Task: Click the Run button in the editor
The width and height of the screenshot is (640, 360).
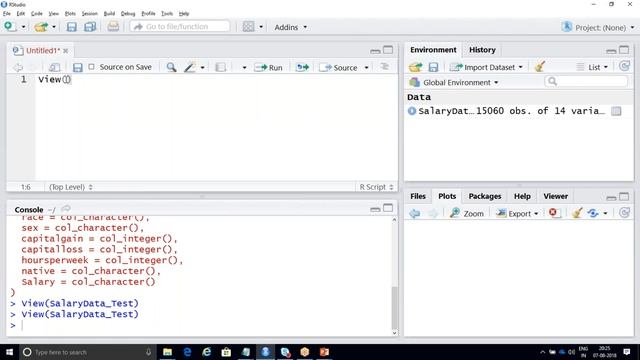Action: (268, 68)
